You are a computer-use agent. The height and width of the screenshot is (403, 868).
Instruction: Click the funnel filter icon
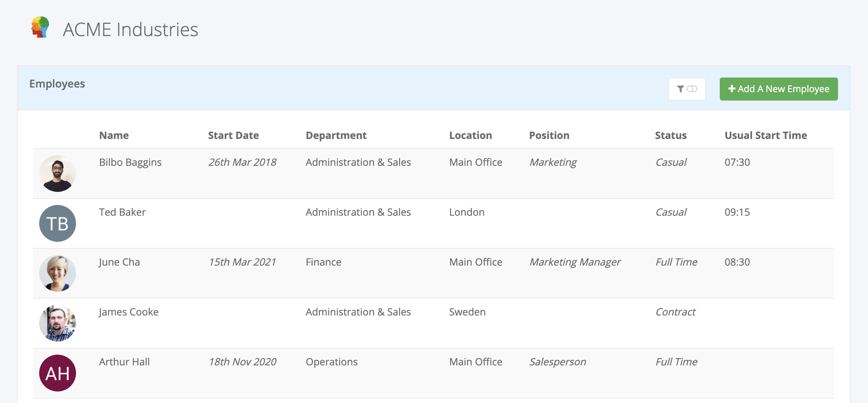click(680, 89)
